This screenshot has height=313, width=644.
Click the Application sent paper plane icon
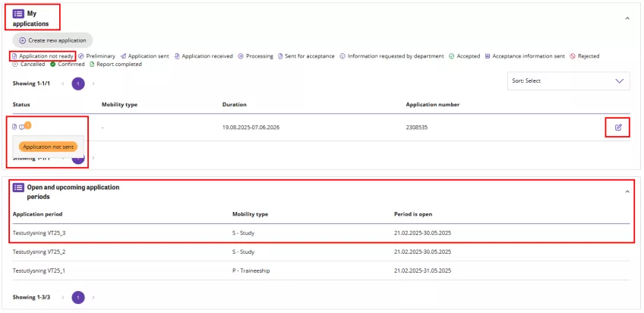(122, 56)
